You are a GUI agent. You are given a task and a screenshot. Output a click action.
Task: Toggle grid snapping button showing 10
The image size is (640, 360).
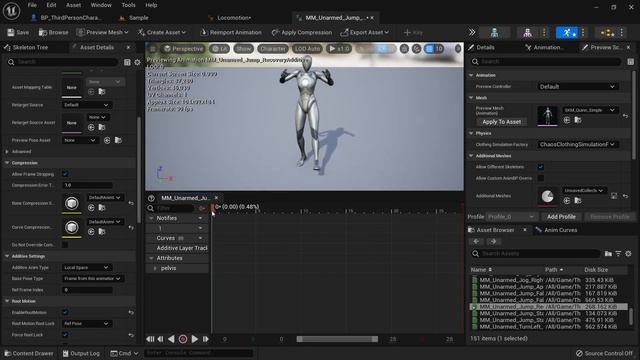(434, 49)
